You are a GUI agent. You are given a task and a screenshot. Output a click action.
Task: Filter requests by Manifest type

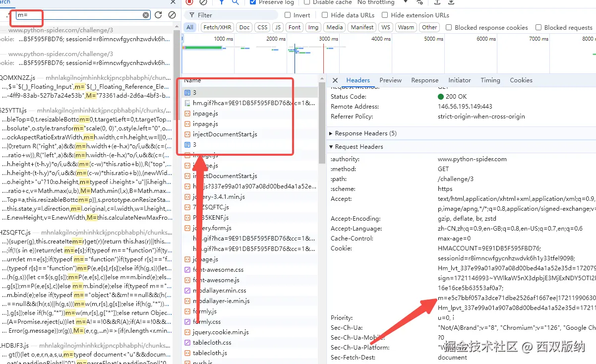click(362, 27)
